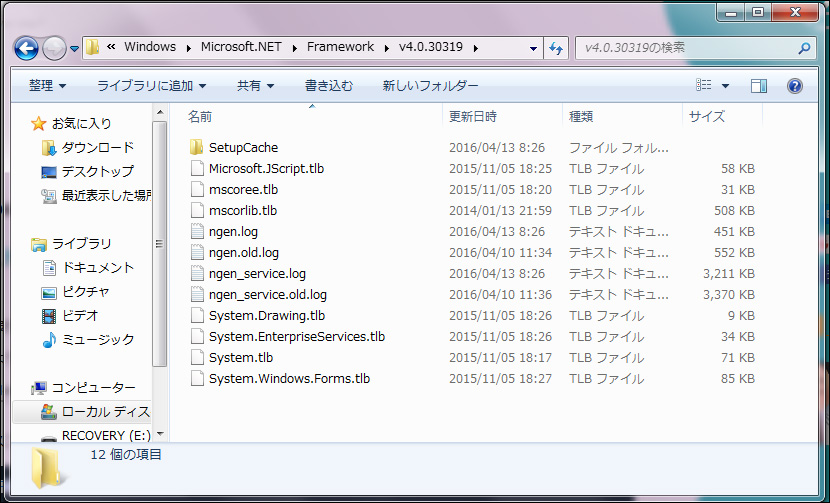The image size is (830, 503).
Task: Click v4.0.30319 breadcrumb segment
Action: pyautogui.click(x=431, y=47)
